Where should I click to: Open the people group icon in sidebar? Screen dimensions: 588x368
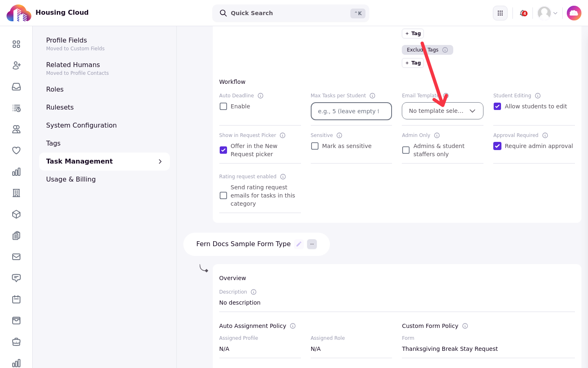[x=16, y=129]
